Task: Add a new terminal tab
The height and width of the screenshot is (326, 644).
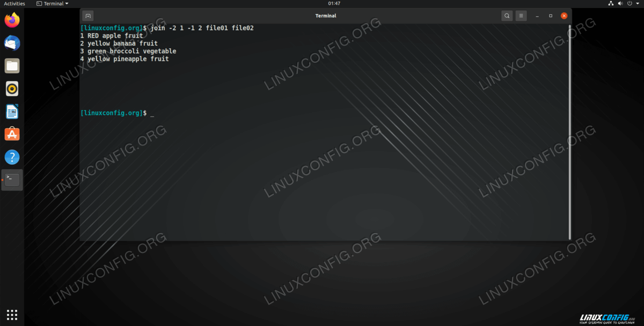Action: pos(89,16)
